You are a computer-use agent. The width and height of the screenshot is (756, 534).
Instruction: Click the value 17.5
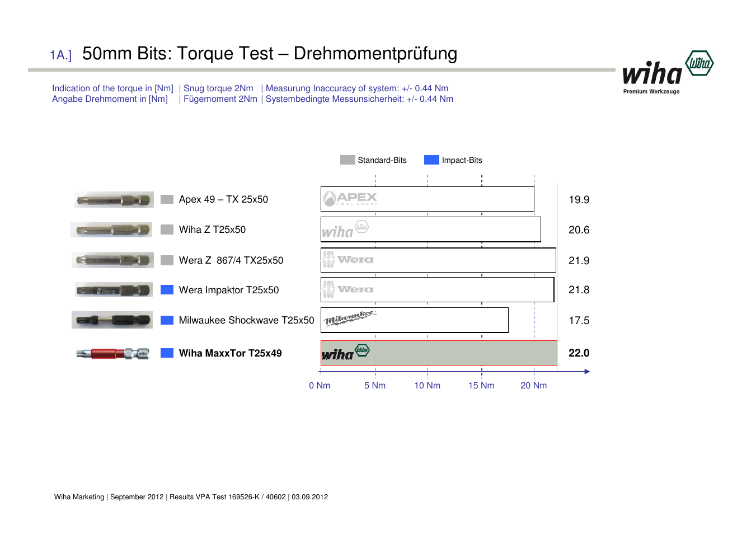[x=579, y=321]
